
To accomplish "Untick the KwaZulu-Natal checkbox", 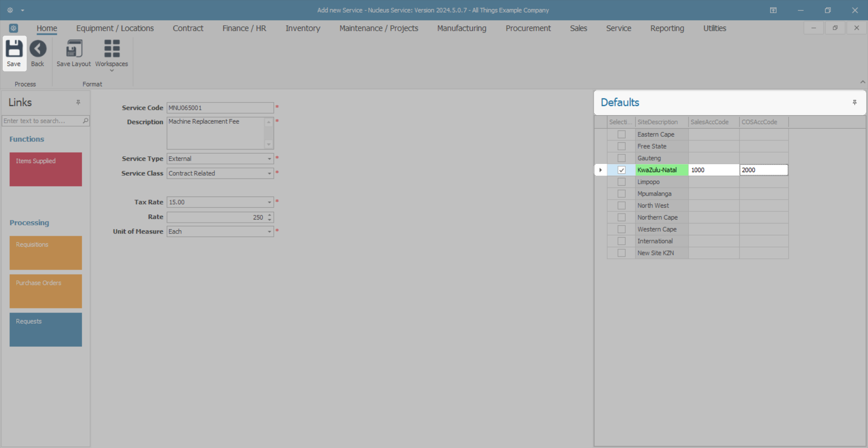I will (622, 170).
